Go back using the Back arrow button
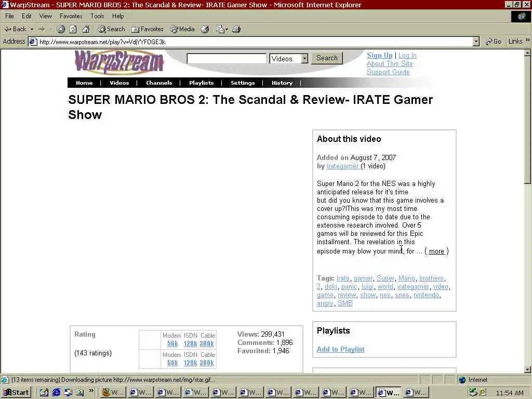Viewport: 532px width, 399px height. pos(15,29)
